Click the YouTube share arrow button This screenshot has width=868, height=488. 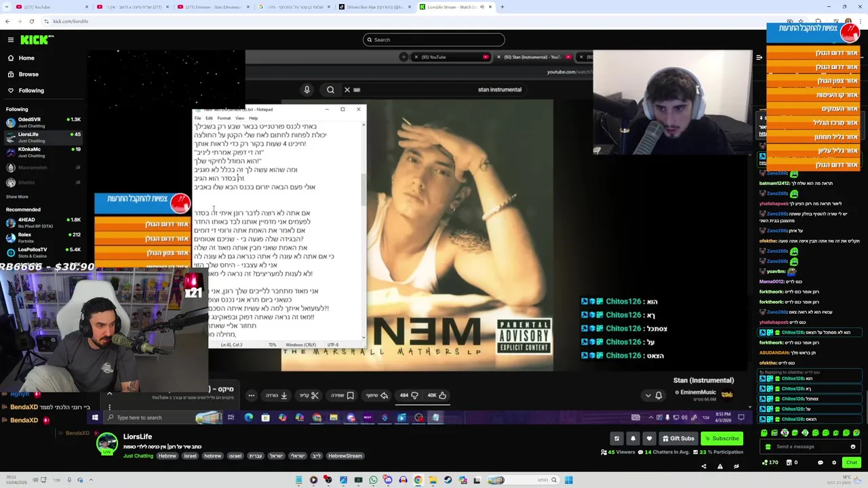click(376, 395)
